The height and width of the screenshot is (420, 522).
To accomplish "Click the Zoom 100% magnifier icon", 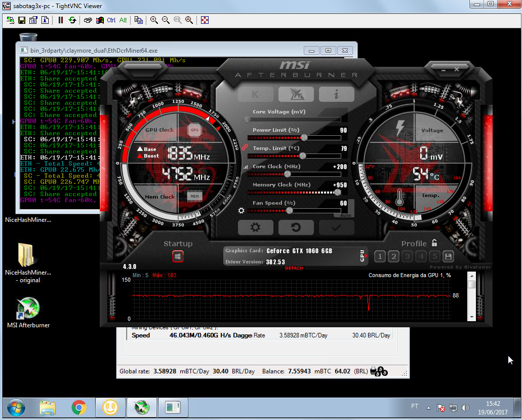I will point(177,20).
